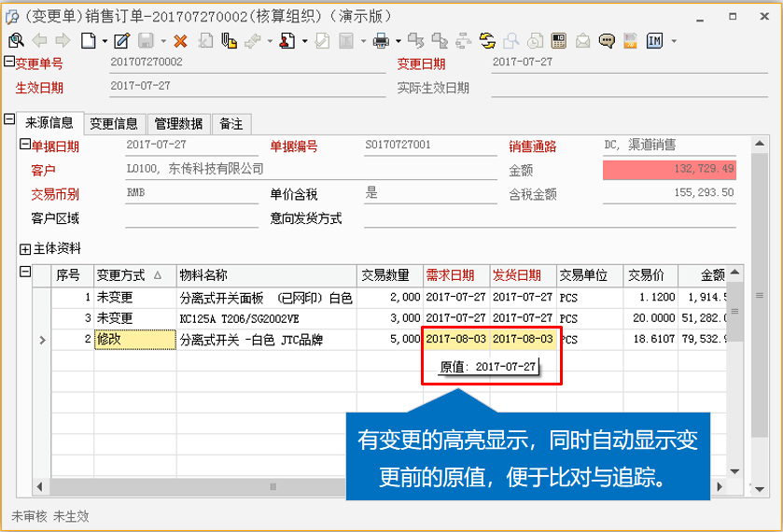Click the 交易数量 column header
The image size is (783, 532).
point(390,275)
